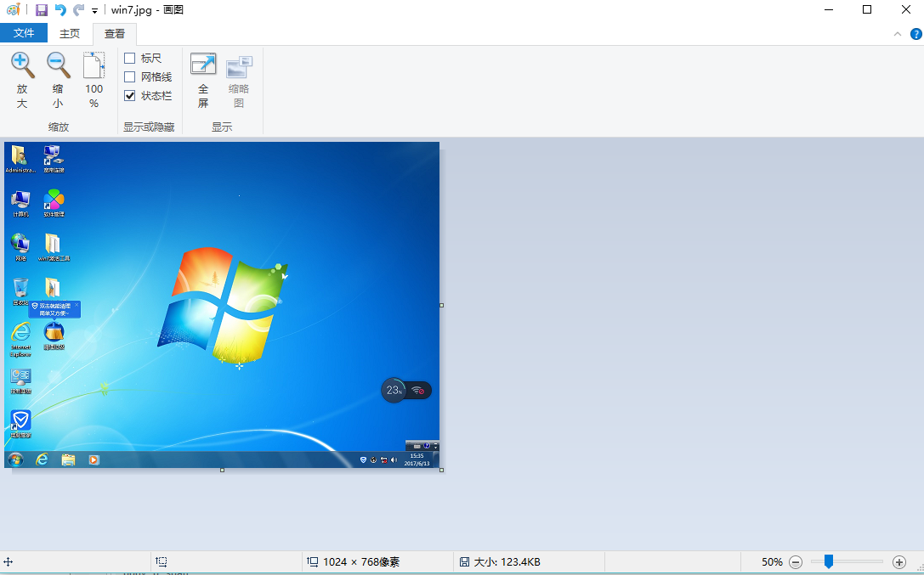Screen dimensions: 924x575
Task: Uncheck the 状态栏 status bar checkbox
Action: [x=130, y=96]
